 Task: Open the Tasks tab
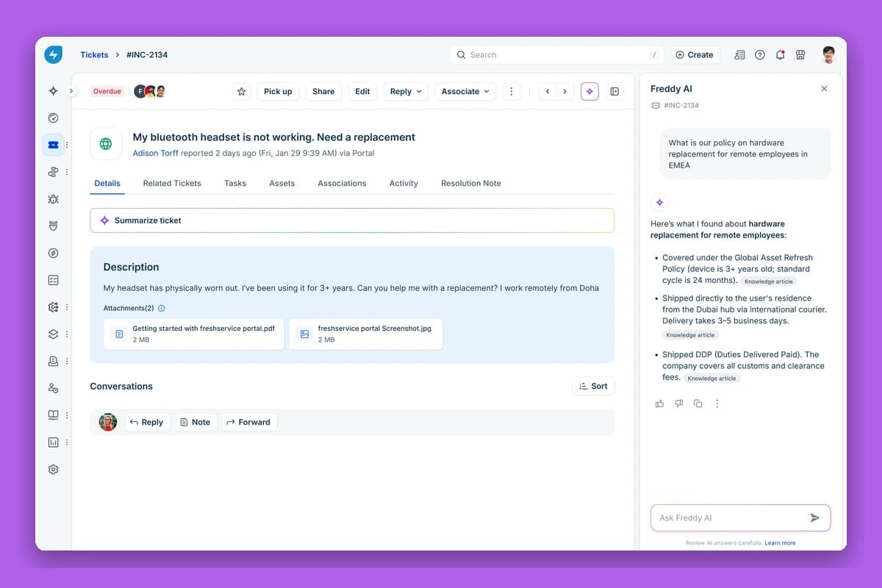(235, 183)
